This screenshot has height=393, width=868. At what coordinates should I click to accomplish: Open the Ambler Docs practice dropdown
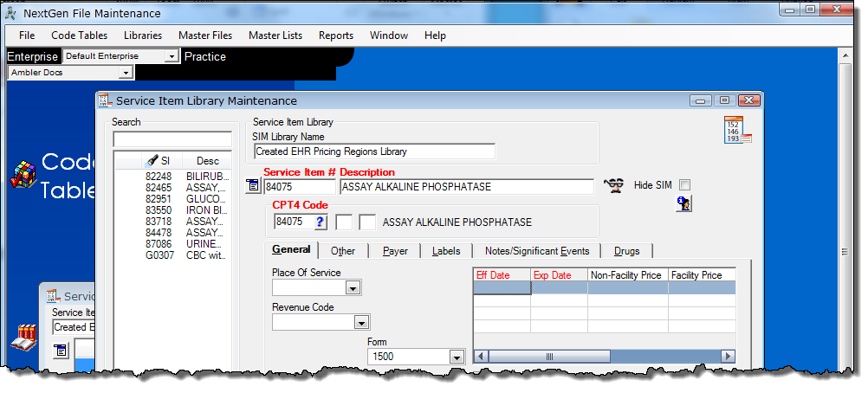click(126, 73)
